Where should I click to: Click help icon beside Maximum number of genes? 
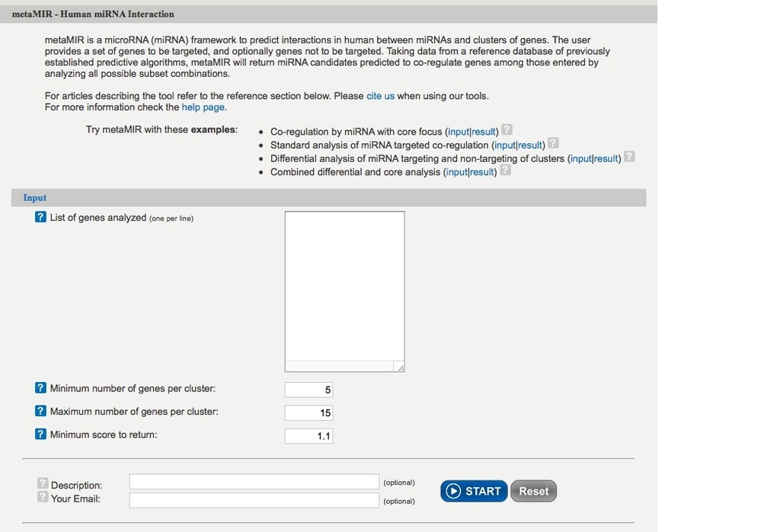coord(40,411)
